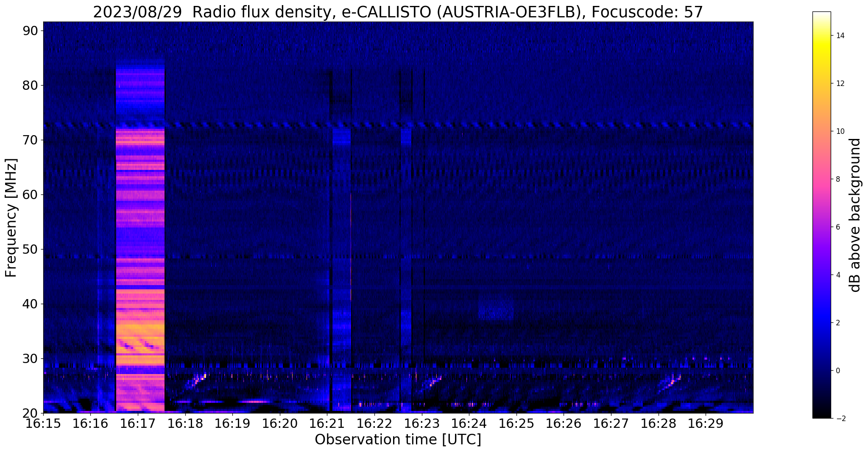Click the 16:24 time tick label
The image size is (868, 452).
(469, 423)
